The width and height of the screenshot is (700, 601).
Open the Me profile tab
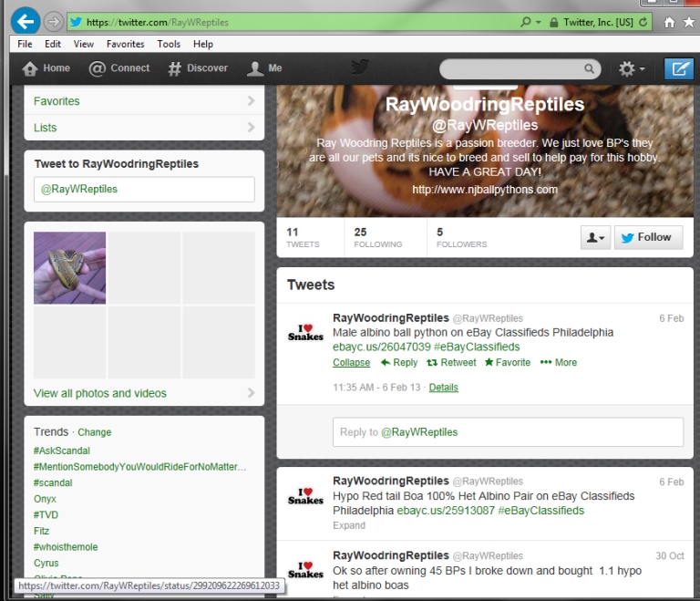tap(264, 68)
